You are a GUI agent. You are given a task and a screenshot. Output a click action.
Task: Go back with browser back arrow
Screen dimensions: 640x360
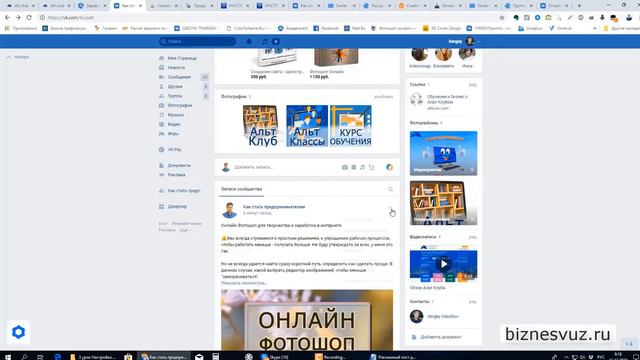(7, 18)
